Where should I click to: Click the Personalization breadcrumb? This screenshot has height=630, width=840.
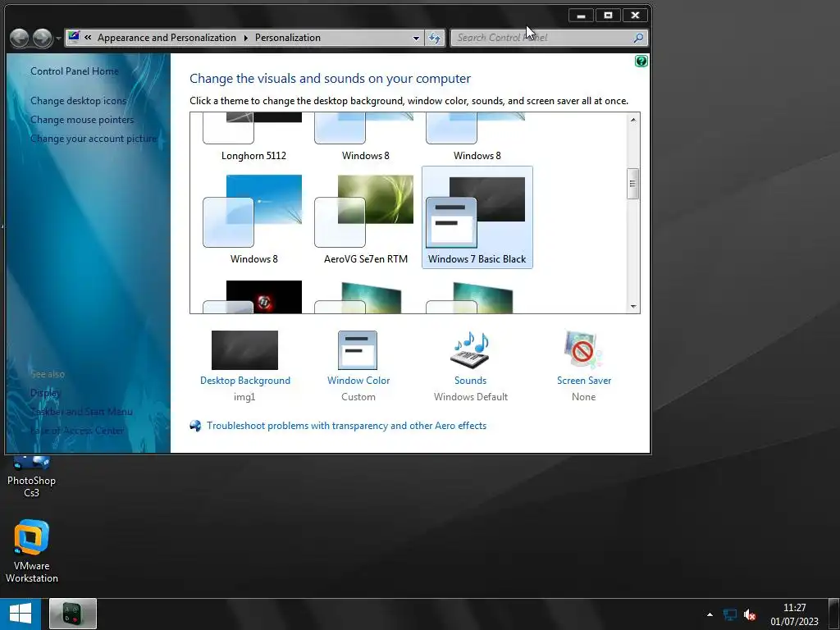[x=288, y=38]
